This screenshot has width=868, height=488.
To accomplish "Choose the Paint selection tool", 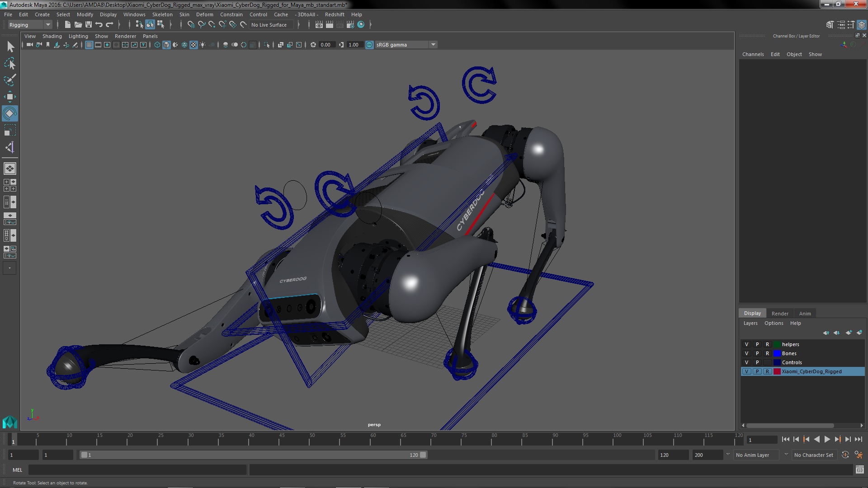I will tap(10, 80).
